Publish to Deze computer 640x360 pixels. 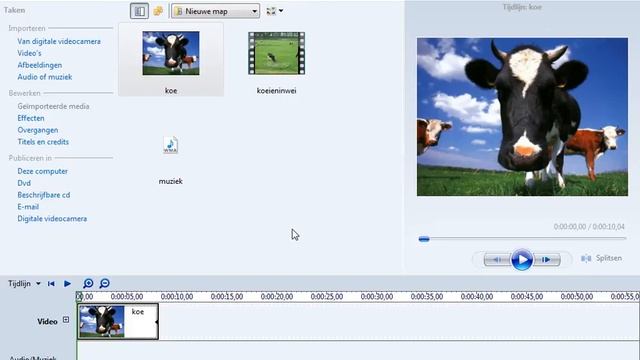coord(42,171)
